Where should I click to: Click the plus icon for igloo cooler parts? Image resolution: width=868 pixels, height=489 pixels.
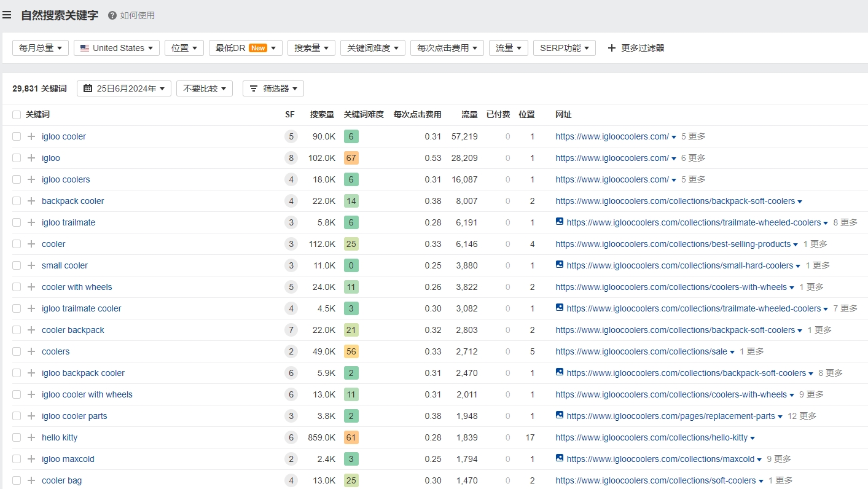pos(31,416)
